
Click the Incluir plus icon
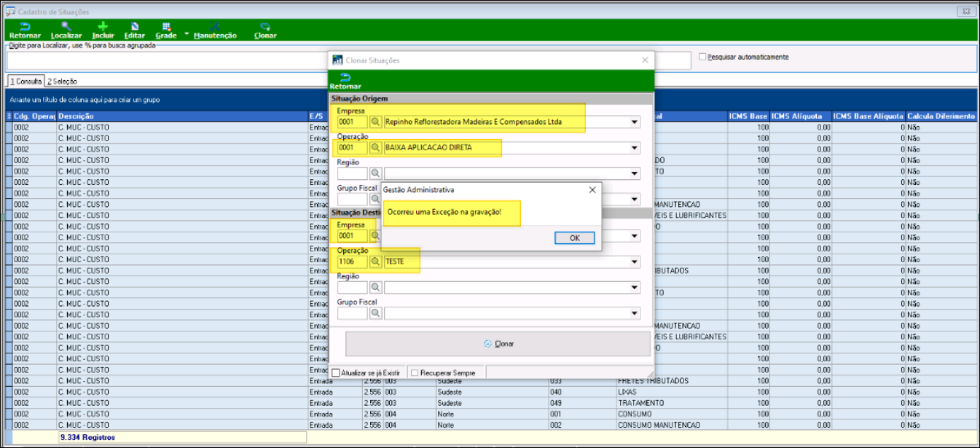[103, 26]
